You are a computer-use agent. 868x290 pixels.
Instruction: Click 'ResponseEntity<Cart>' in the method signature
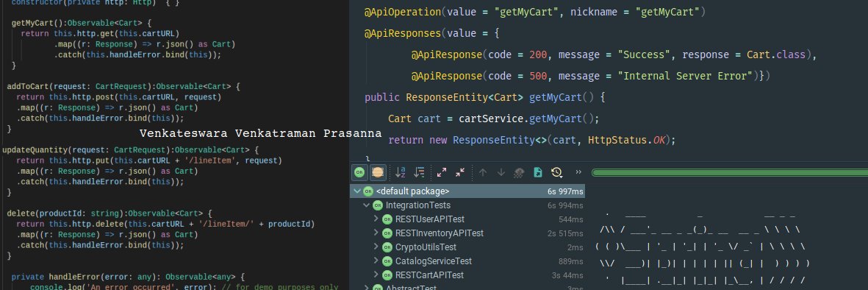pos(465,98)
